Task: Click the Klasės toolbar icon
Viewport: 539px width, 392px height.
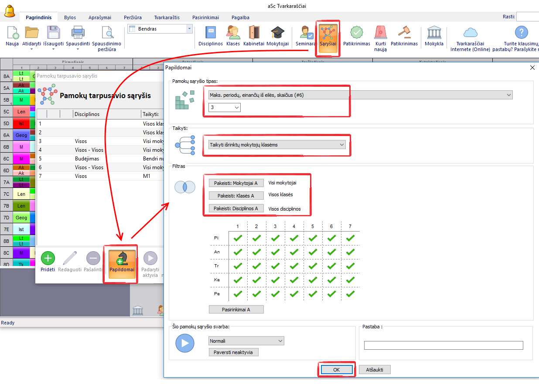Action: (x=233, y=33)
